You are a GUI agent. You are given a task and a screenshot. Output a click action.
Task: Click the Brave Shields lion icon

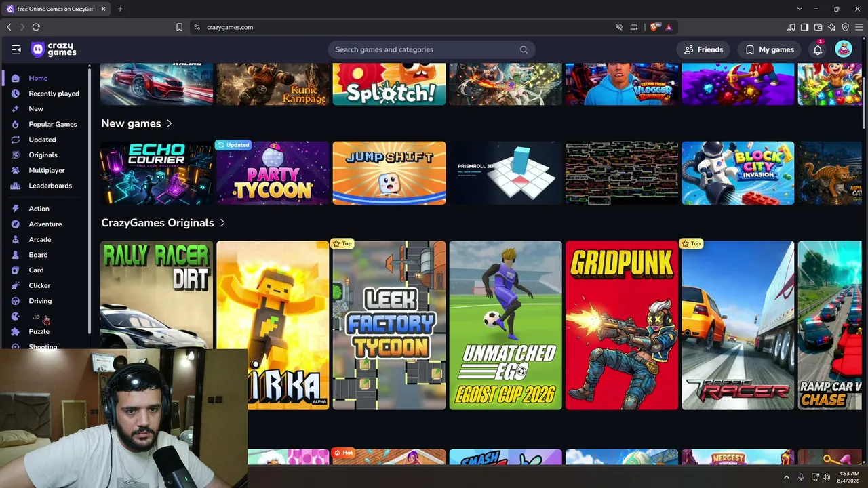click(654, 27)
